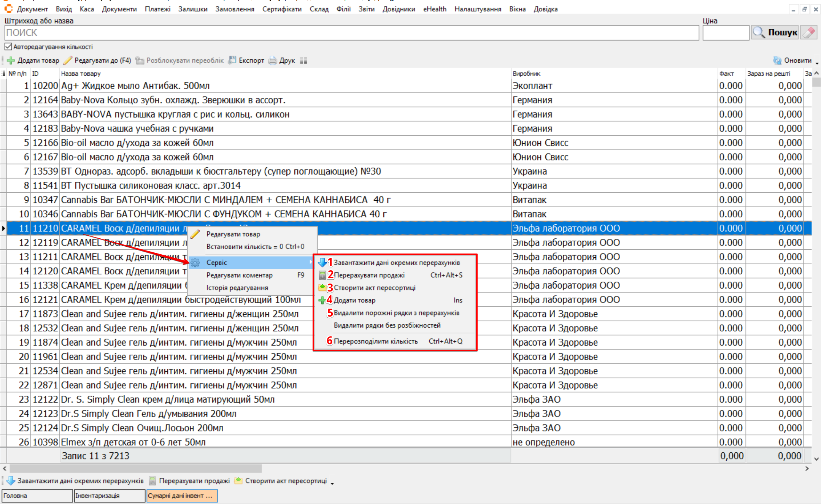Click the horizontal scrollbar thumb

pyautogui.click(x=135, y=469)
